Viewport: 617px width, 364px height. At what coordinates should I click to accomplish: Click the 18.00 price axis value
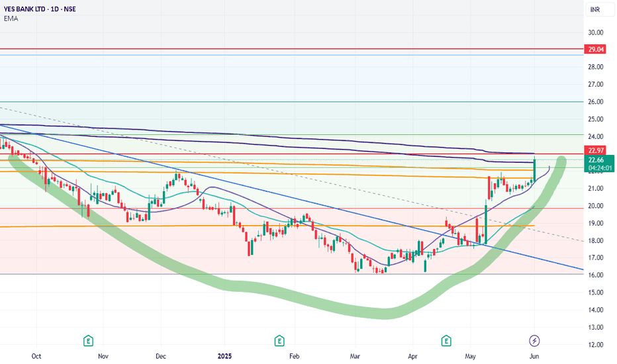point(595,240)
